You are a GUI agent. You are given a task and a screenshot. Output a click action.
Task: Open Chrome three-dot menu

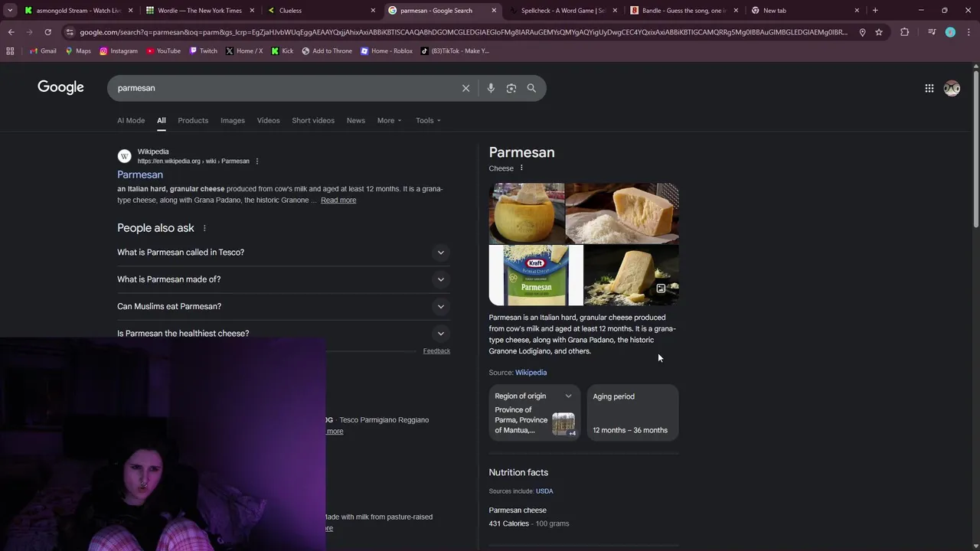[x=969, y=32]
